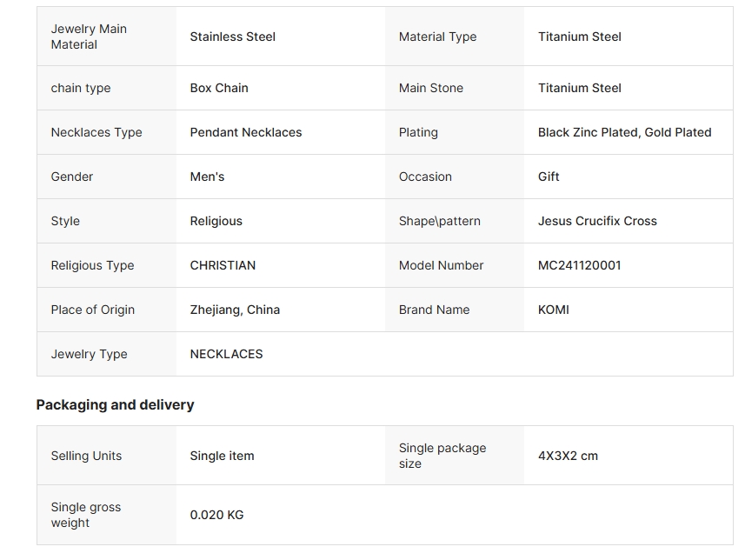Click the Jewelry Main Material label

tap(89, 37)
